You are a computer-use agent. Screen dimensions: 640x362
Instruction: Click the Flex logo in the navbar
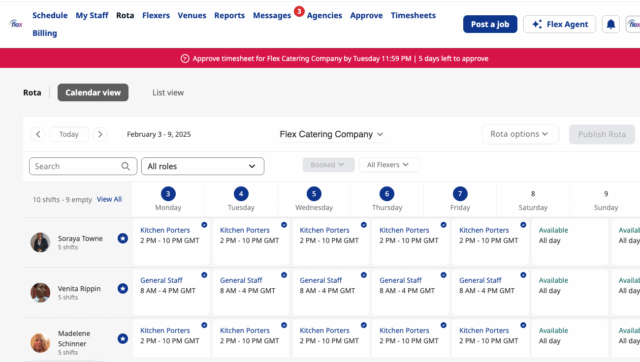[x=16, y=24]
